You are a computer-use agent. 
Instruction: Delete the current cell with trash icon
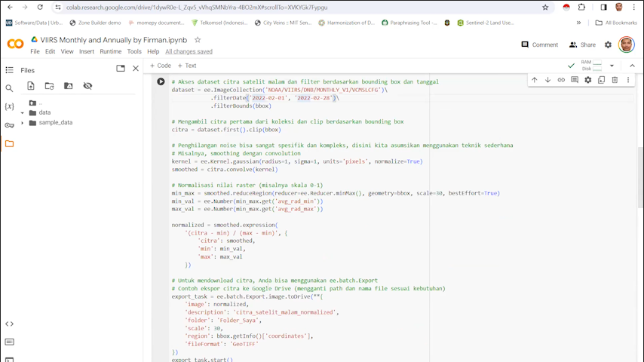[x=615, y=80]
